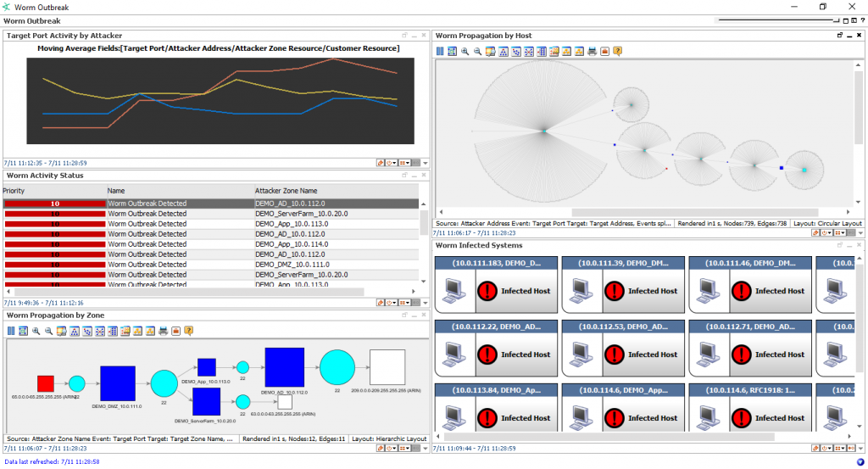Click zoom out icon in Worm Propagation by Zone toolbar
The height and width of the screenshot is (469, 868).
click(x=48, y=331)
